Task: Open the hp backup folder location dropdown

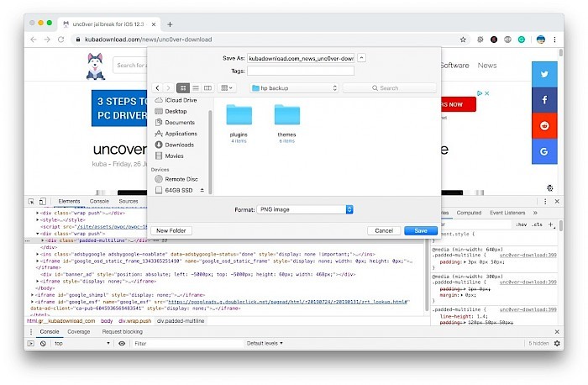Action: click(x=294, y=87)
